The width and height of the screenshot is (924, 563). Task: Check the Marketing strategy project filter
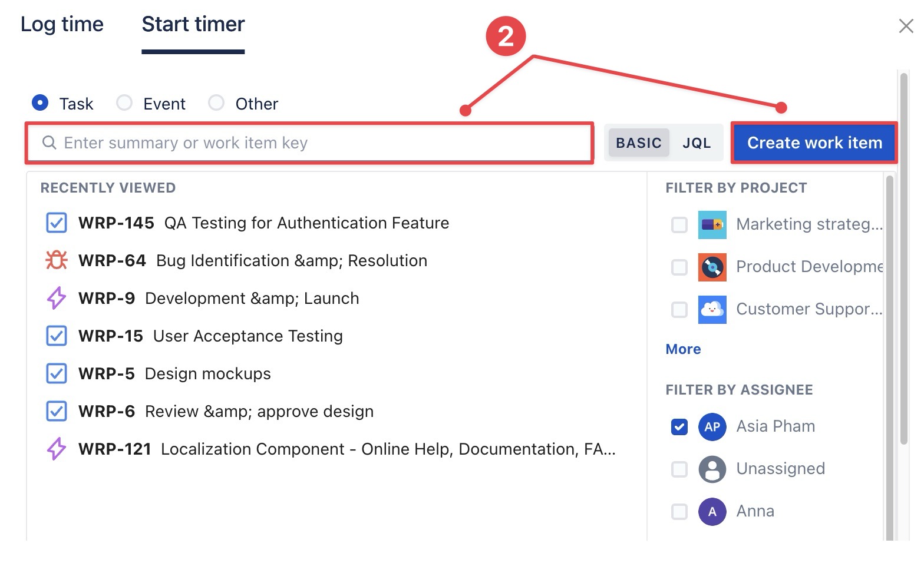coord(679,224)
